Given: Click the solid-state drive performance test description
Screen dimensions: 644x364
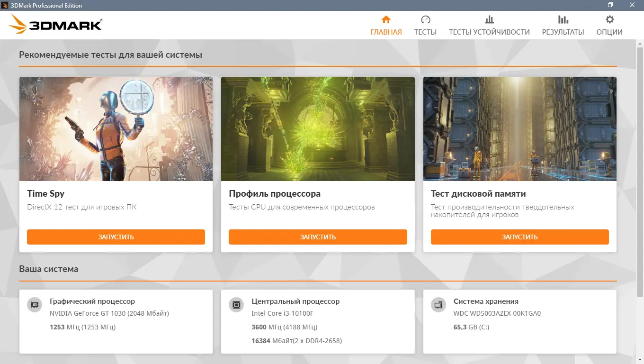Looking at the screenshot, I should pos(502,211).
